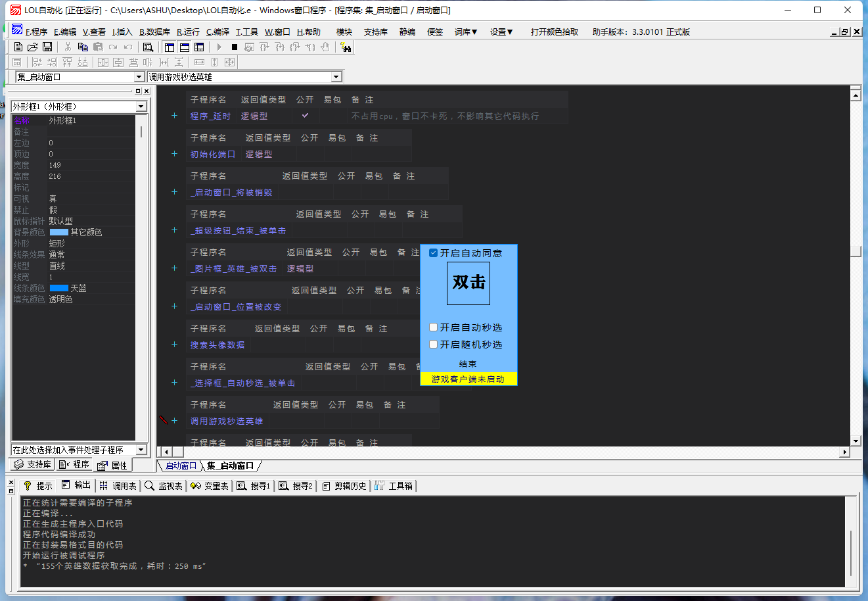Click the red breakpoint marker beside 调用游戏秒选英雄
The width and height of the screenshot is (868, 601).
164,420
